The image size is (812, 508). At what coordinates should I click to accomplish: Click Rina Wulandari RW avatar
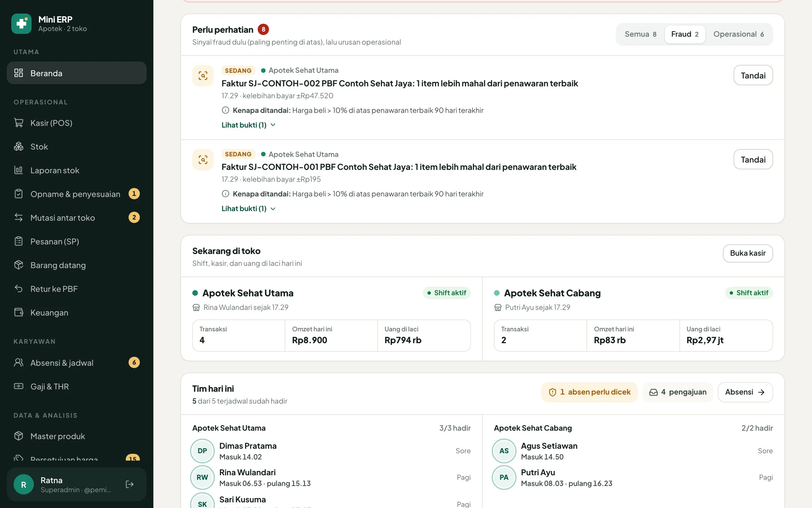click(202, 478)
